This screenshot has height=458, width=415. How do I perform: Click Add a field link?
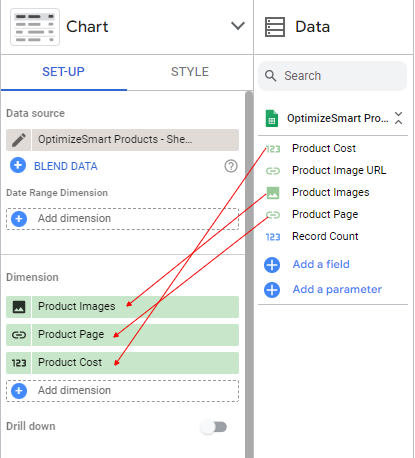tap(321, 264)
